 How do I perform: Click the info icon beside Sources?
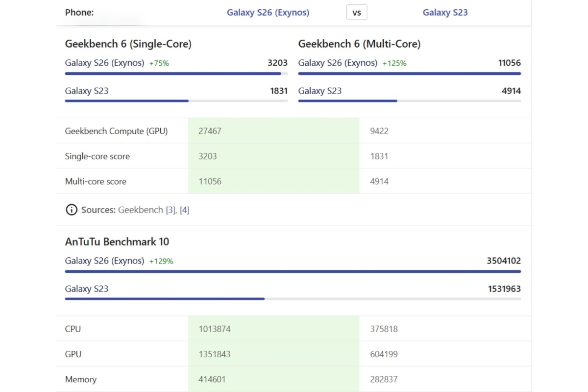[x=71, y=210]
